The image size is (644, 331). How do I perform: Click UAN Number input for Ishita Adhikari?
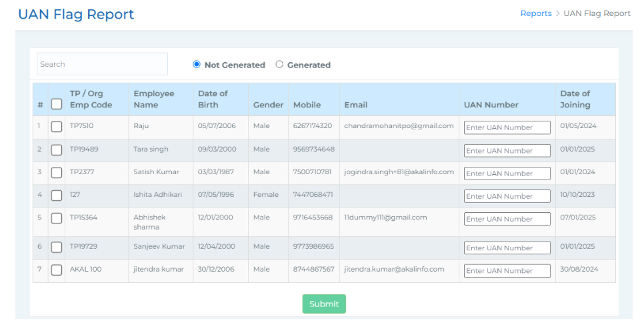pyautogui.click(x=507, y=196)
